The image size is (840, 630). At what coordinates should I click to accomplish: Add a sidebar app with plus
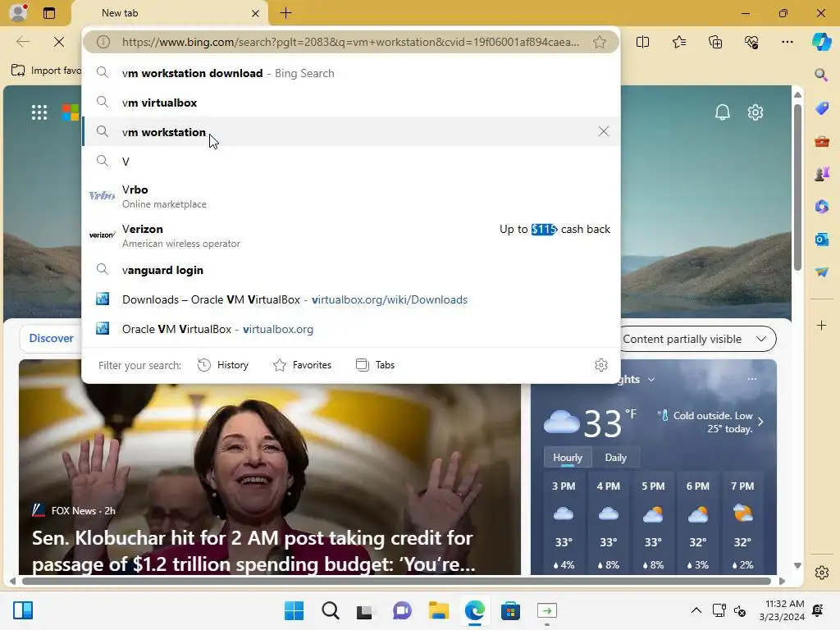point(821,325)
